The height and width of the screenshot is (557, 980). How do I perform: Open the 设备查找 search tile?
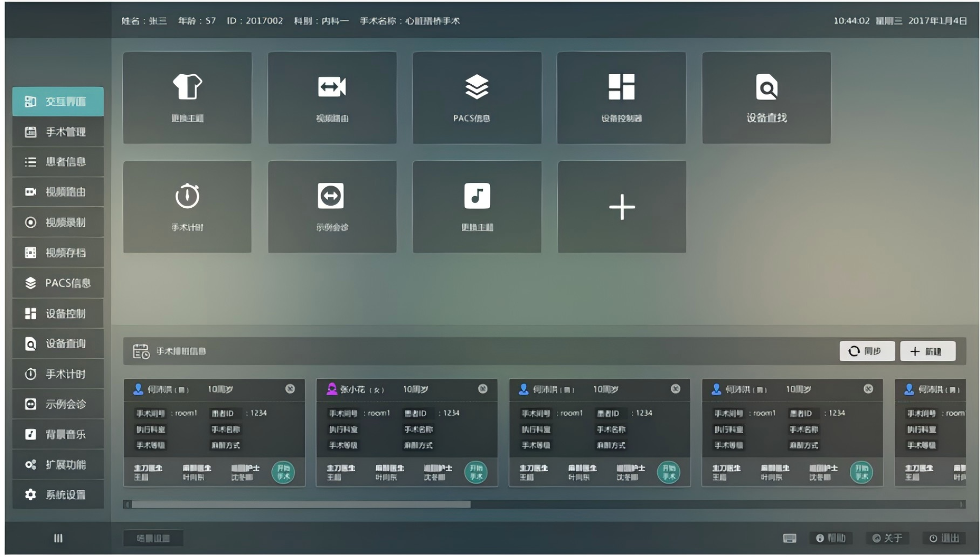766,98
